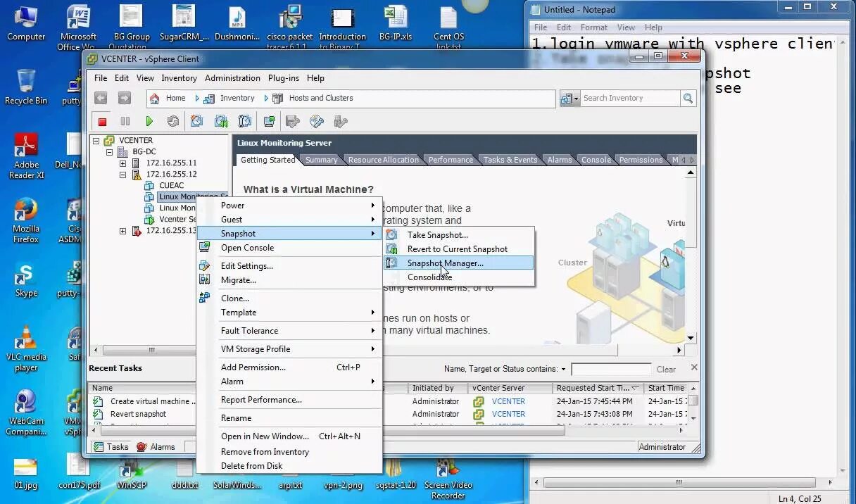Select Take Snapshot from submenu
Viewport: 856px width, 504px height.
pyautogui.click(x=459, y=235)
